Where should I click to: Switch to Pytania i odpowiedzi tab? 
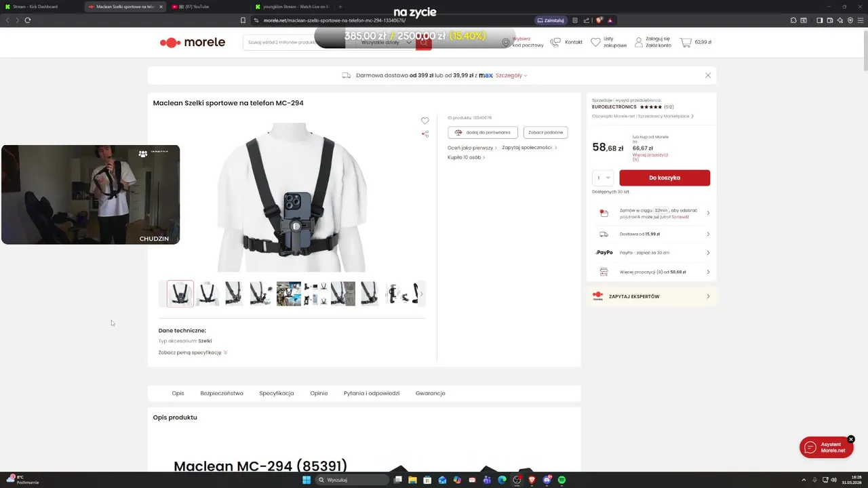coord(372,393)
